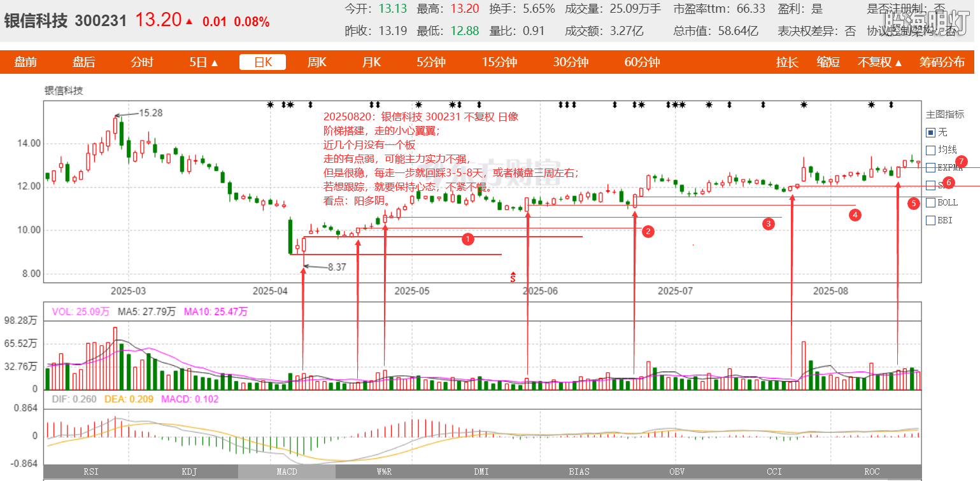Switch sub-chart to DMI indicator
980x481 pixels.
pyautogui.click(x=481, y=471)
